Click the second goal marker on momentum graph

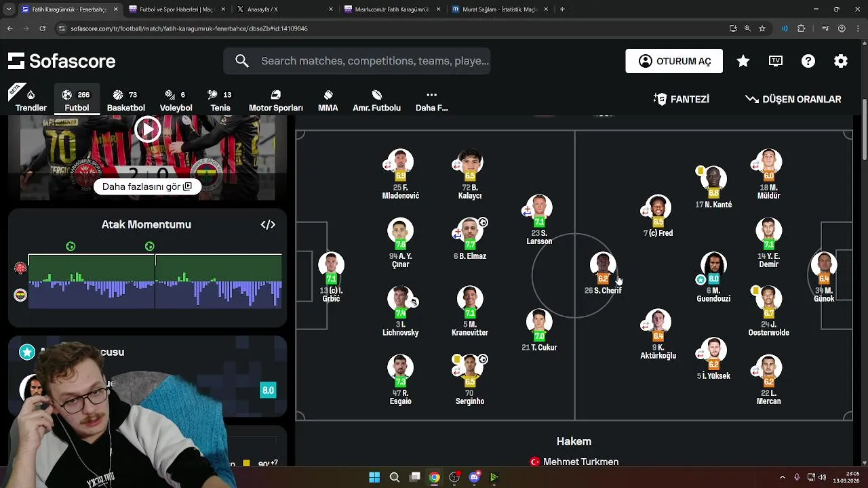(x=150, y=247)
